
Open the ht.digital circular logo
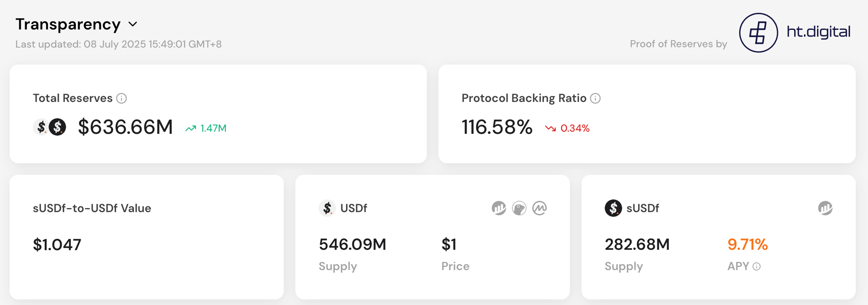tap(759, 33)
